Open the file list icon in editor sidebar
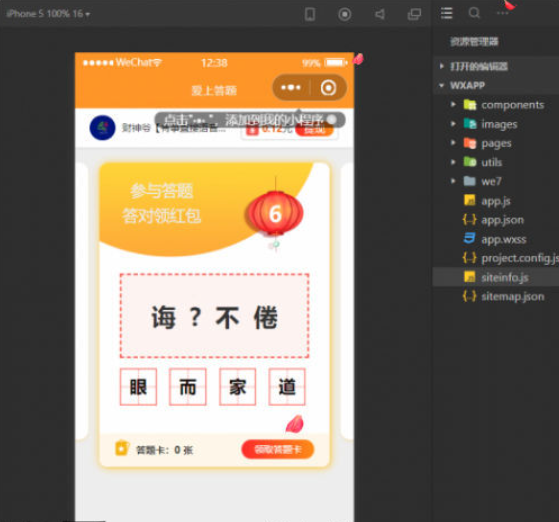This screenshot has height=522, width=559. [x=447, y=13]
